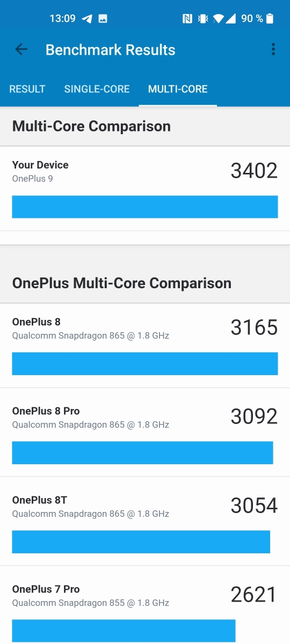Select the OnePlus 8 comparison entry
Image resolution: width=290 pixels, height=644 pixels.
[x=145, y=346]
